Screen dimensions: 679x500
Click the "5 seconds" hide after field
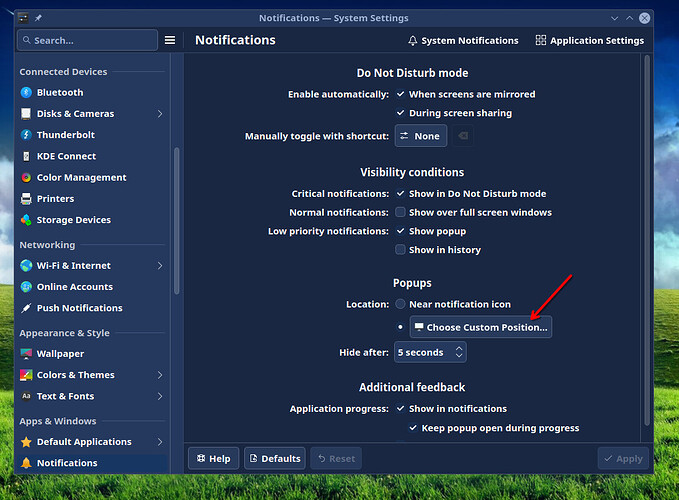pyautogui.click(x=430, y=352)
